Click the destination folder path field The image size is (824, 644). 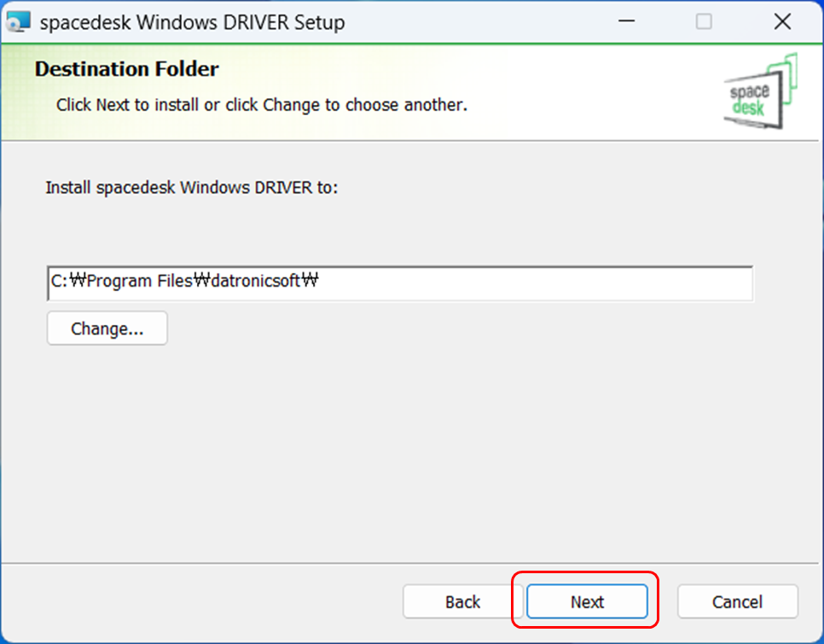click(x=400, y=284)
